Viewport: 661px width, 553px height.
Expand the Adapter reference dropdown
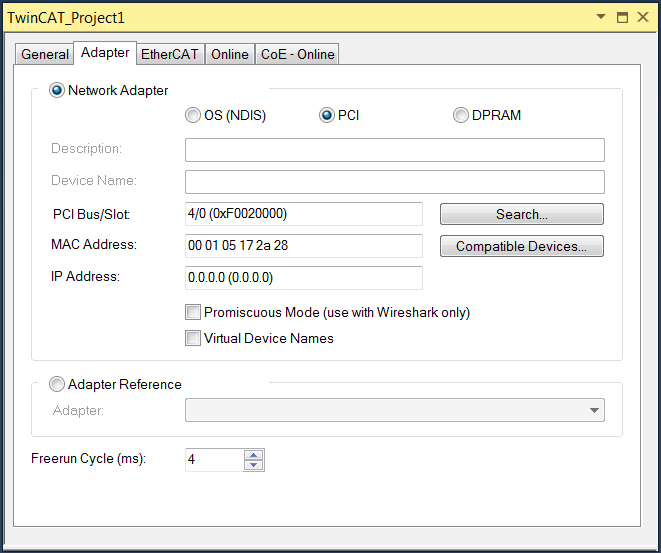coord(595,410)
